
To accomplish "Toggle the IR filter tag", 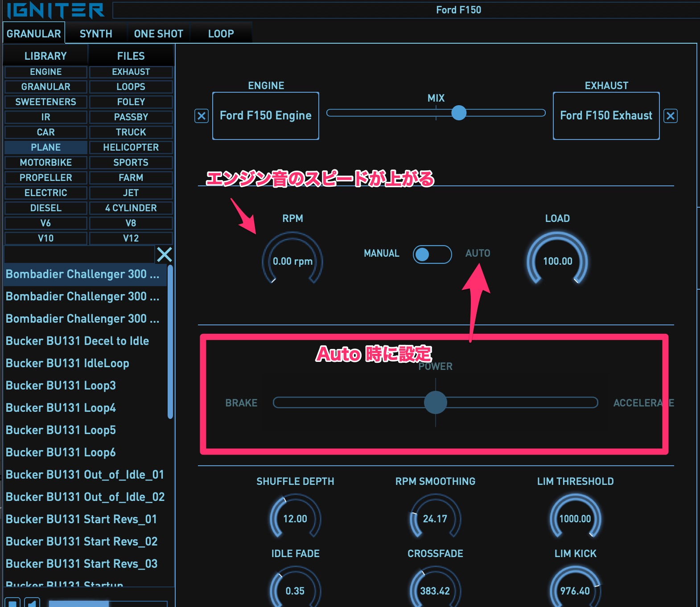I will pyautogui.click(x=46, y=117).
